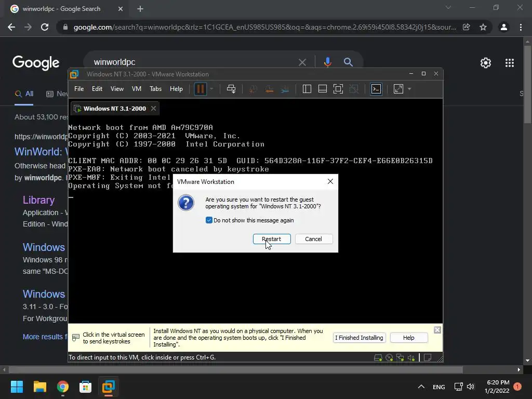
Task: Click the hard disk status icon
Action: [378, 357]
